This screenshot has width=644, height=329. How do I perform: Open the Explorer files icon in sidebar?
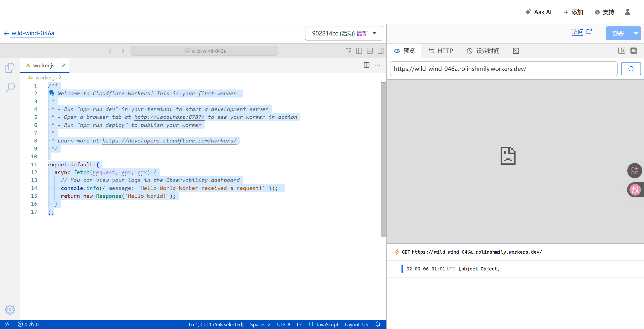click(10, 68)
